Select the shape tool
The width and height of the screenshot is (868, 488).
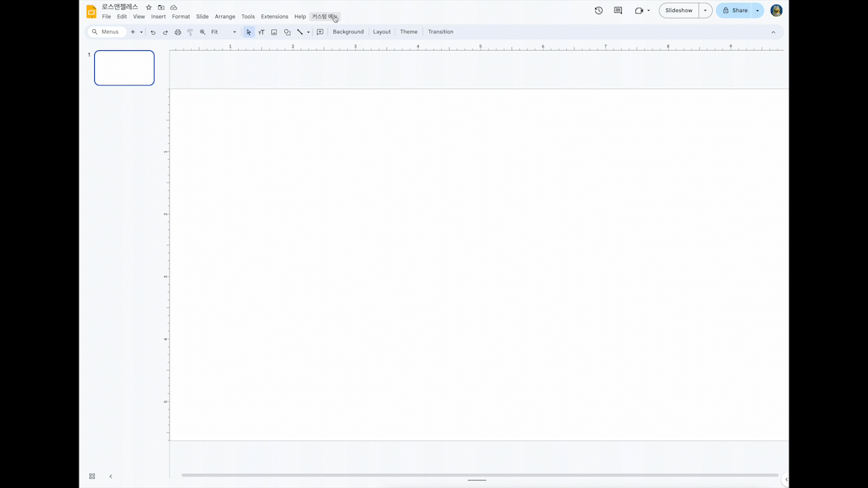(287, 32)
